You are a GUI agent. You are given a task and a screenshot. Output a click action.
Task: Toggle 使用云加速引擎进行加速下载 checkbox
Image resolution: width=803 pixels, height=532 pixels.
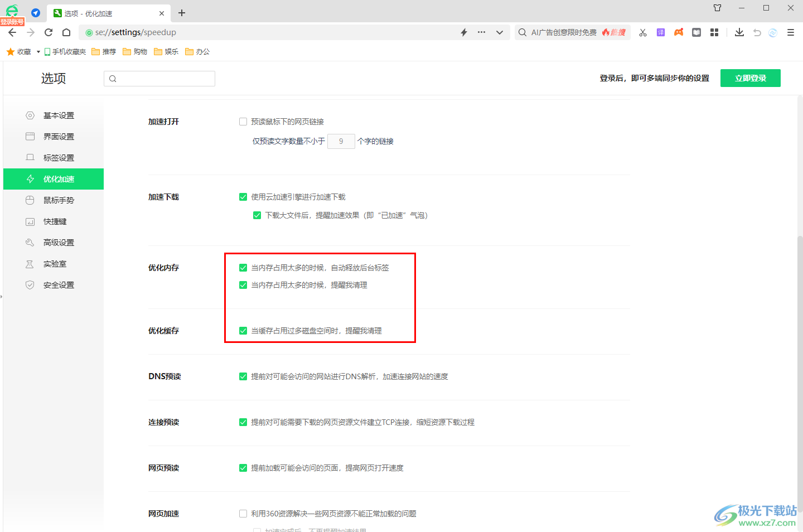(243, 197)
